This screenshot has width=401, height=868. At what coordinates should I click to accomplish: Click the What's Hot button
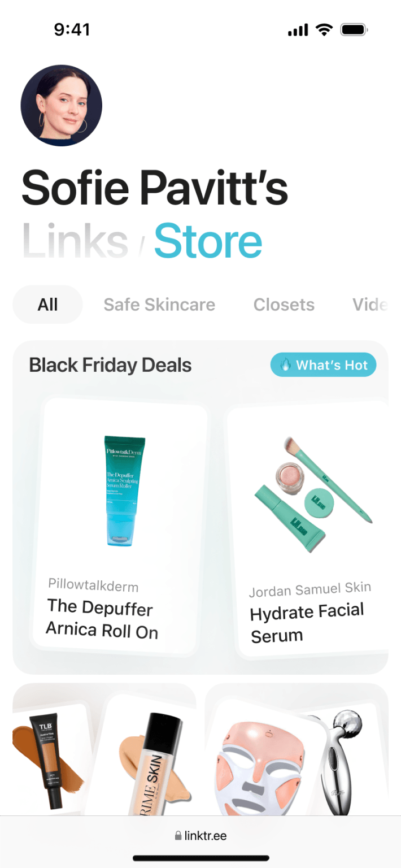coord(323,365)
